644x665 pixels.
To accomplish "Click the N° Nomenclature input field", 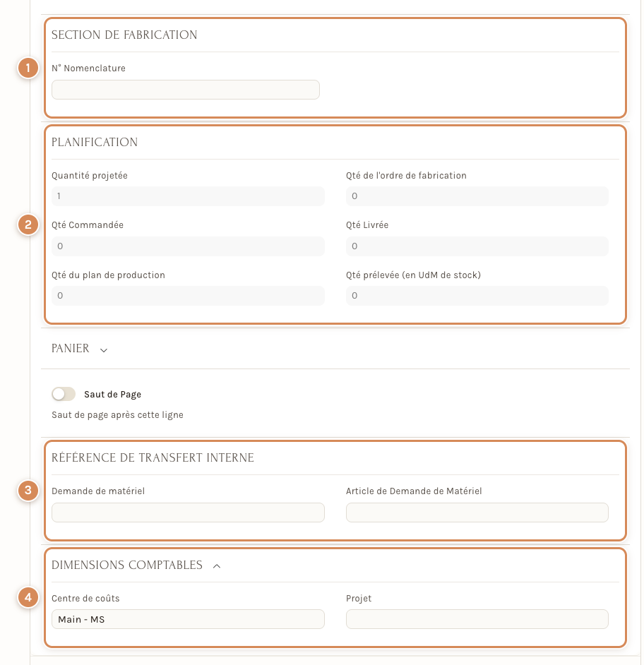I will point(186,90).
